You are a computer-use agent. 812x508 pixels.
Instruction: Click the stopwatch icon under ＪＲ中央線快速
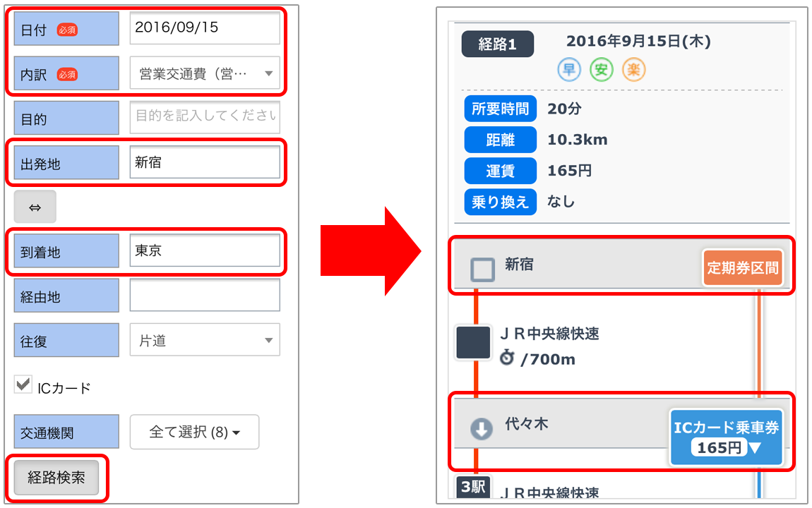pos(507,357)
